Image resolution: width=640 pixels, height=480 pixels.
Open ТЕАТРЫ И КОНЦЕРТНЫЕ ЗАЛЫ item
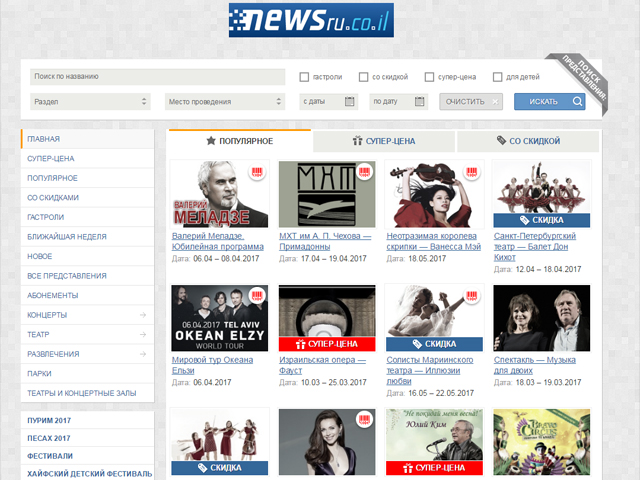pos(87,393)
